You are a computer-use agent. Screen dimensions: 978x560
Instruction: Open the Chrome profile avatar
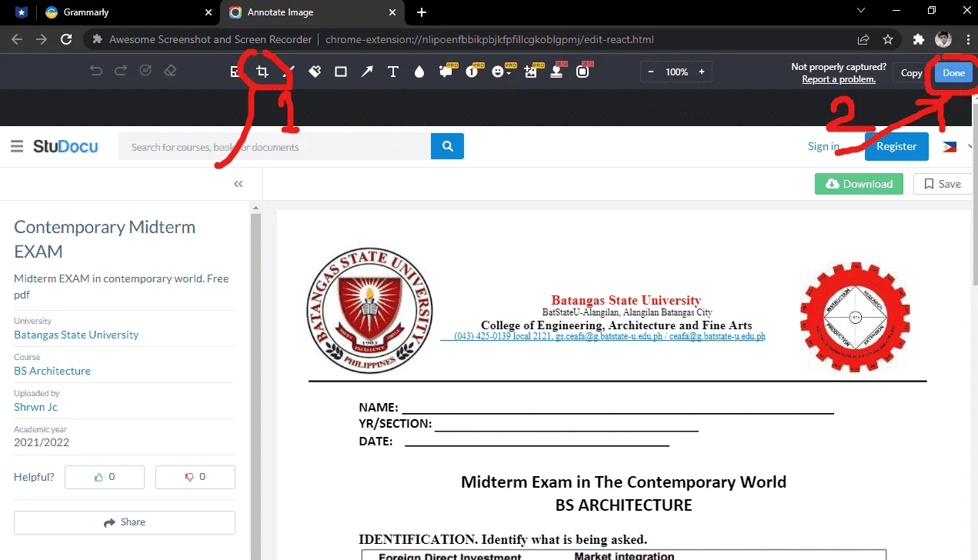coord(943,39)
